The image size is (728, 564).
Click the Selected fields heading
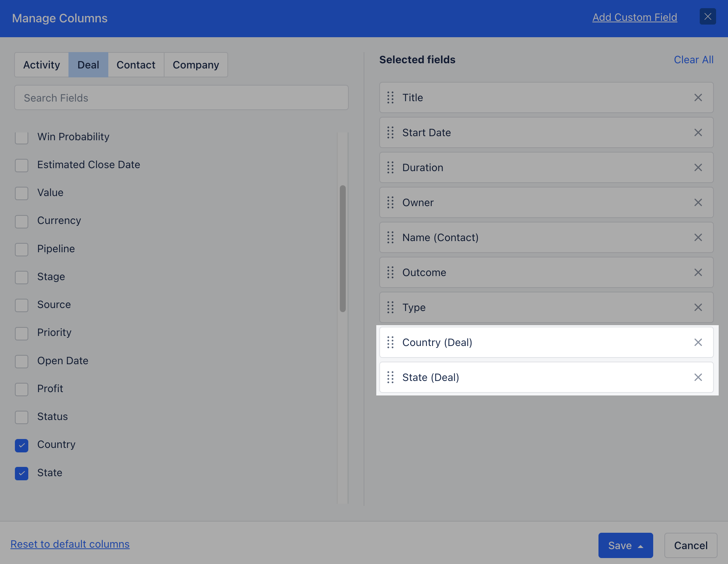(417, 60)
